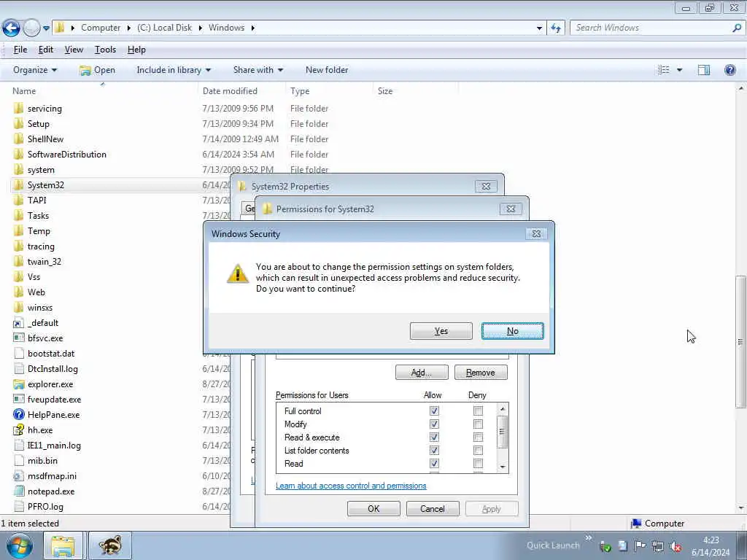Toggle the preview pane icon
Viewport: 747px width, 560px height.
click(x=704, y=70)
